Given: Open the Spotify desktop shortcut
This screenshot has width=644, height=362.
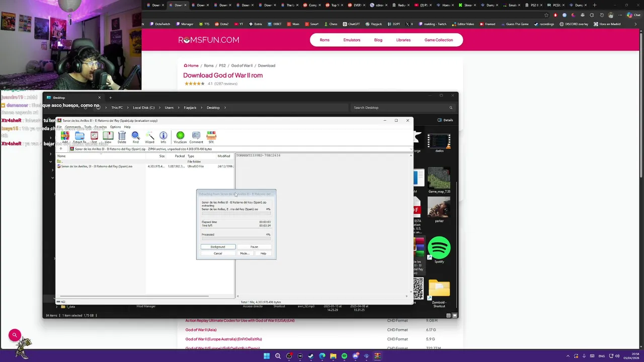Looking at the screenshot, I should click(439, 250).
